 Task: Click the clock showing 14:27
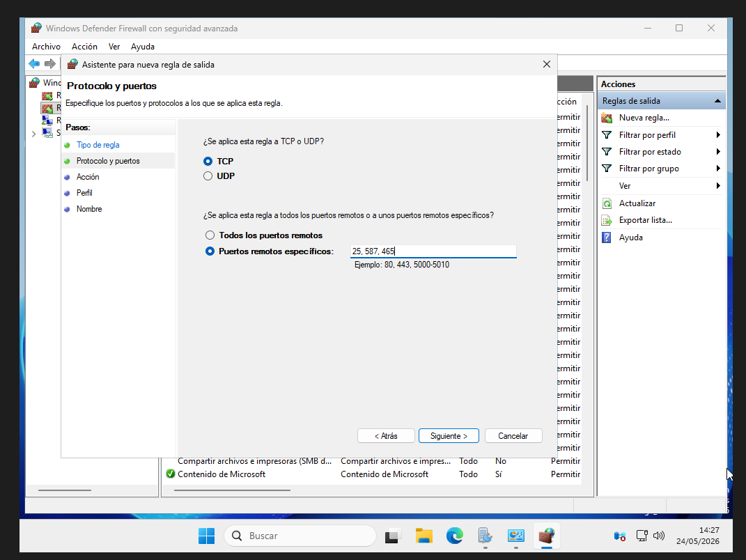coord(709,530)
